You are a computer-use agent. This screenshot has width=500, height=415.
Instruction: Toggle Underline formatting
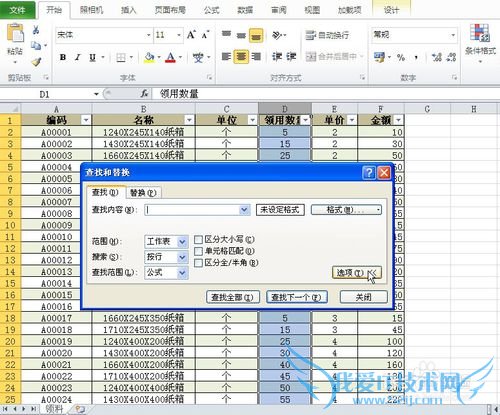pyautogui.click(x=93, y=58)
